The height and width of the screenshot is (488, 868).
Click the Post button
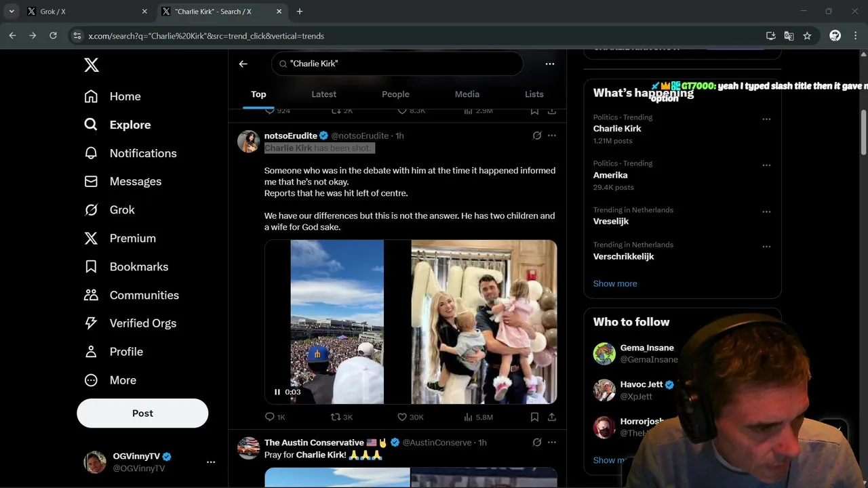point(142,413)
